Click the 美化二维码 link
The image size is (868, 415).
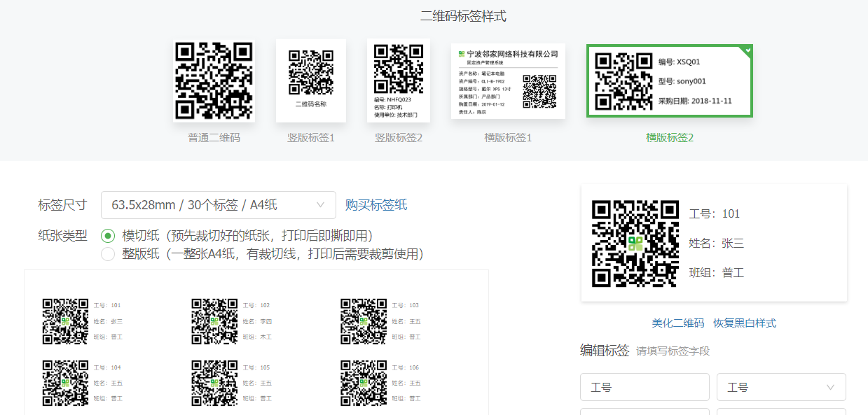coord(677,323)
